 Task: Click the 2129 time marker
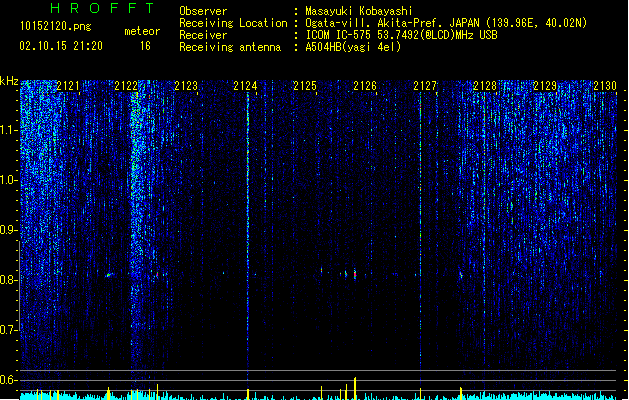click(x=545, y=85)
